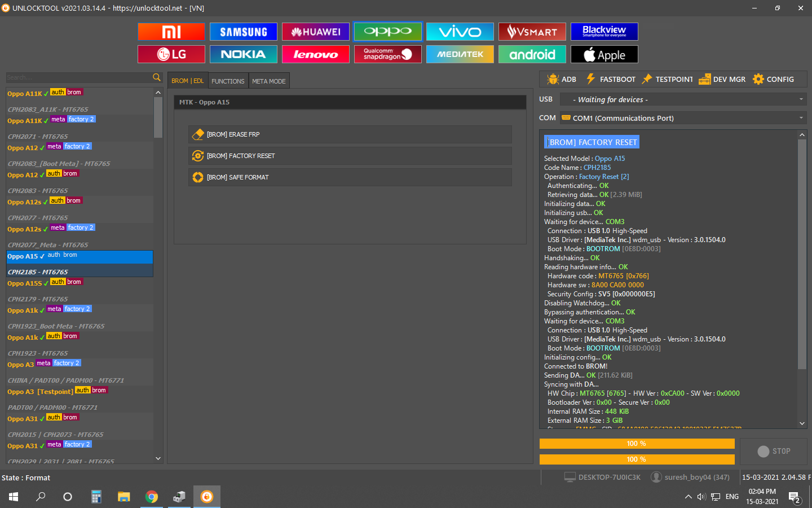Click model list scroll up arrow
Screen dimensions: 812x508
coord(158,93)
